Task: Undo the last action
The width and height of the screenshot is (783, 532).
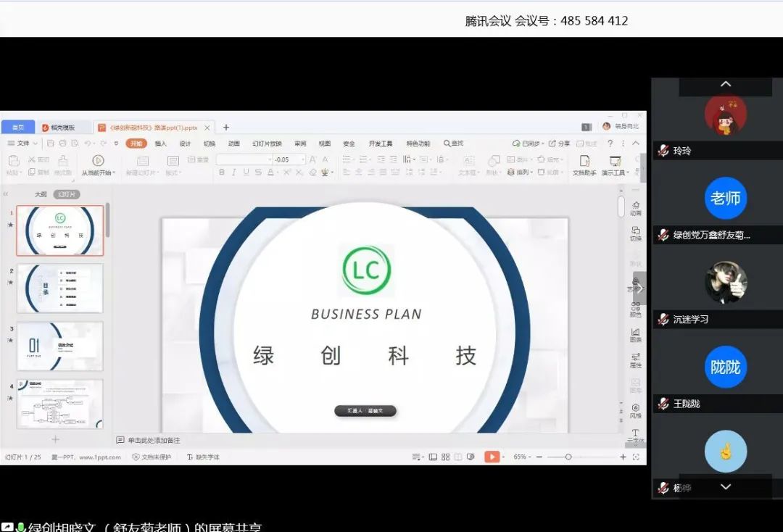Action: (88, 144)
